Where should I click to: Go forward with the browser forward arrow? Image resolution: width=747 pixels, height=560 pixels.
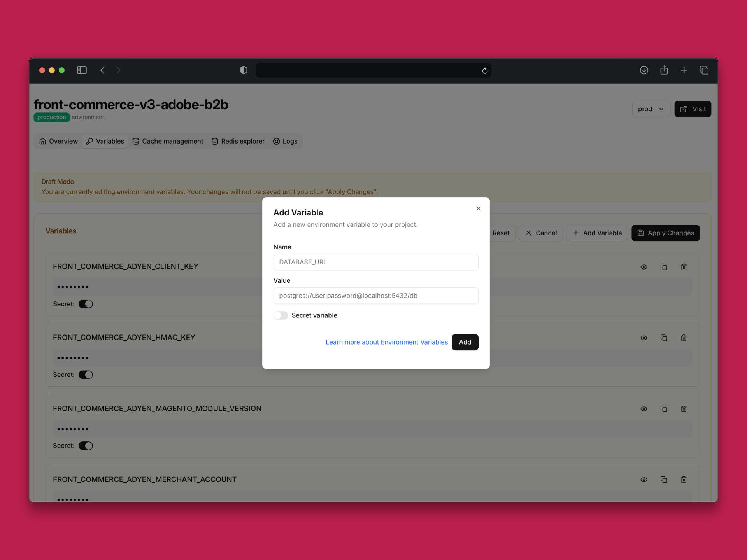pos(118,70)
